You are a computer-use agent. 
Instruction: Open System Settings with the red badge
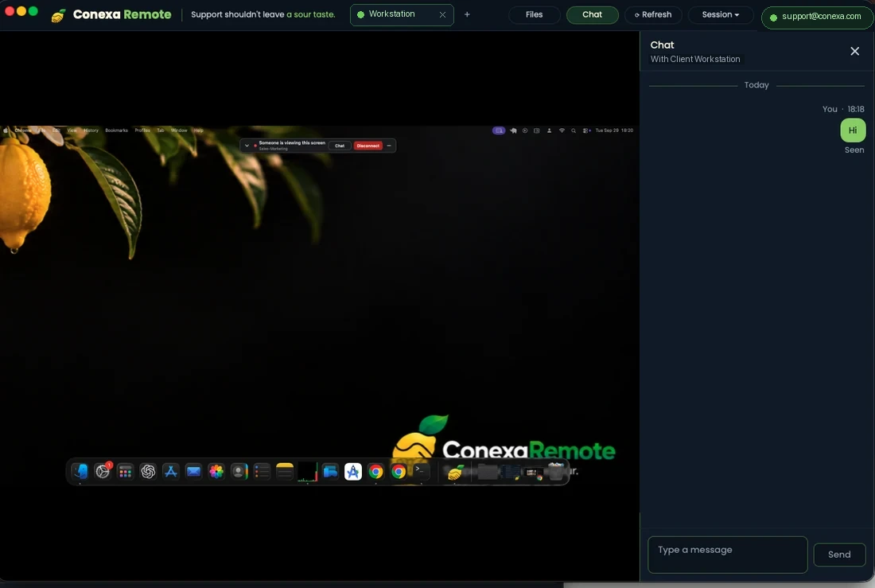coord(103,471)
